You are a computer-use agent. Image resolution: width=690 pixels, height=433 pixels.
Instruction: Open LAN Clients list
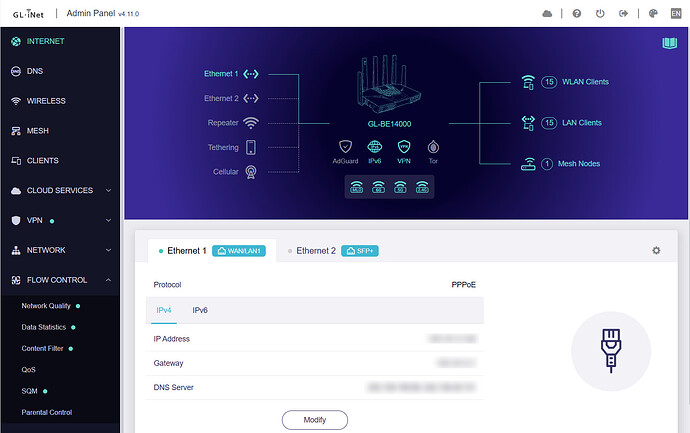[x=582, y=123]
